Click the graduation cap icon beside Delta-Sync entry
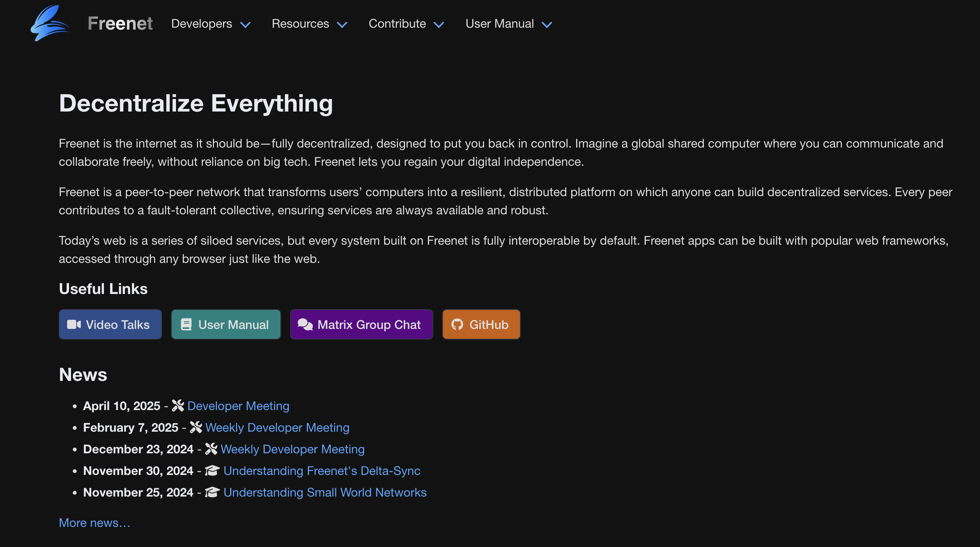The width and height of the screenshot is (980, 547). point(212,470)
